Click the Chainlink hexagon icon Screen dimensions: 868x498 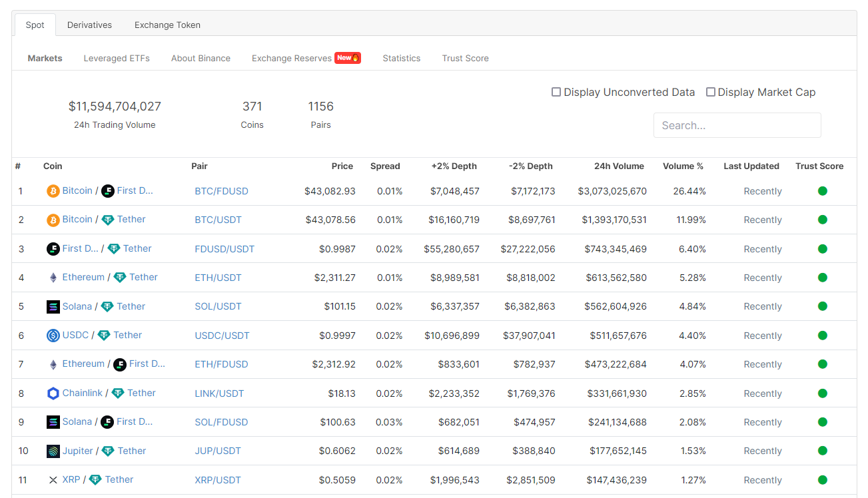[x=53, y=393]
